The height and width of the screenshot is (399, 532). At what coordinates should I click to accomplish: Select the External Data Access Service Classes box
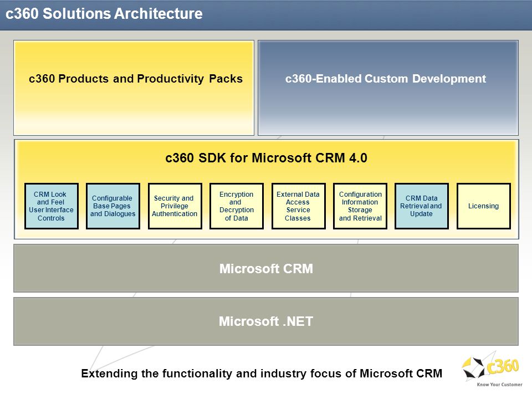(x=298, y=206)
